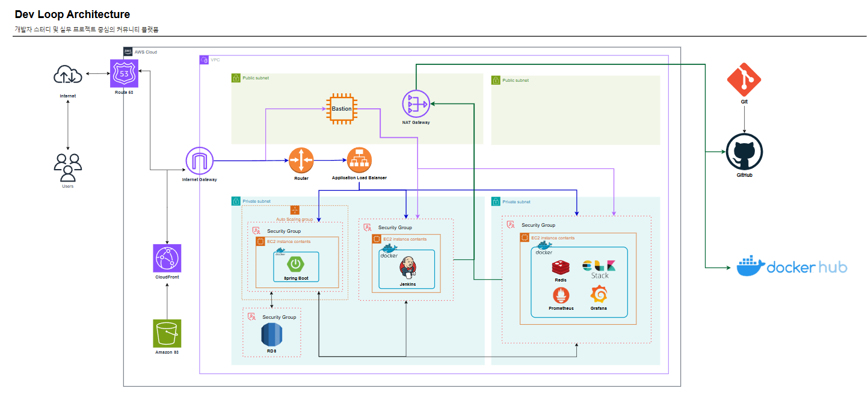Click the Auto Scaling group icon
The height and width of the screenshot is (394, 868).
click(295, 210)
